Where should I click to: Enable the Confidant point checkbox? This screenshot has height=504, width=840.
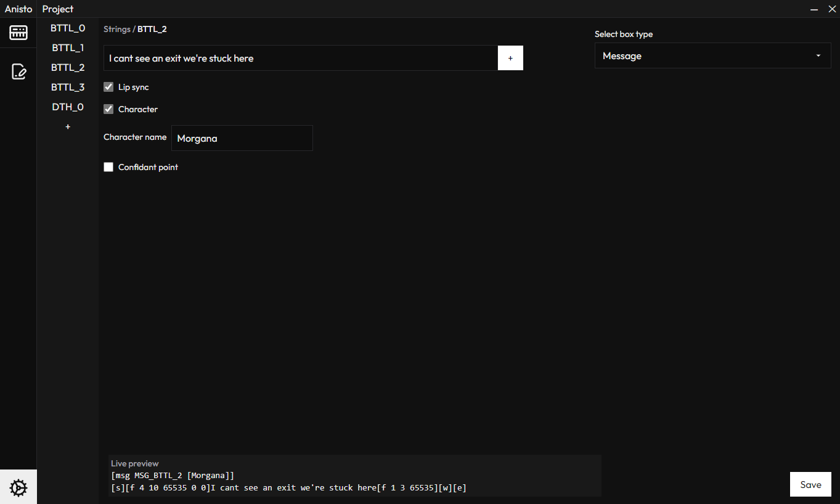click(108, 167)
